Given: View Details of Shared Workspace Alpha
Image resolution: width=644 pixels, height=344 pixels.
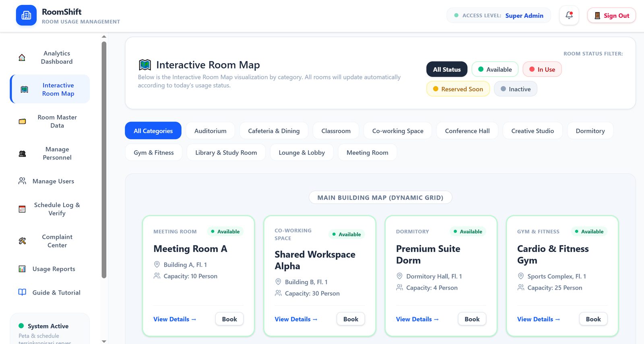Looking at the screenshot, I should 296,319.
